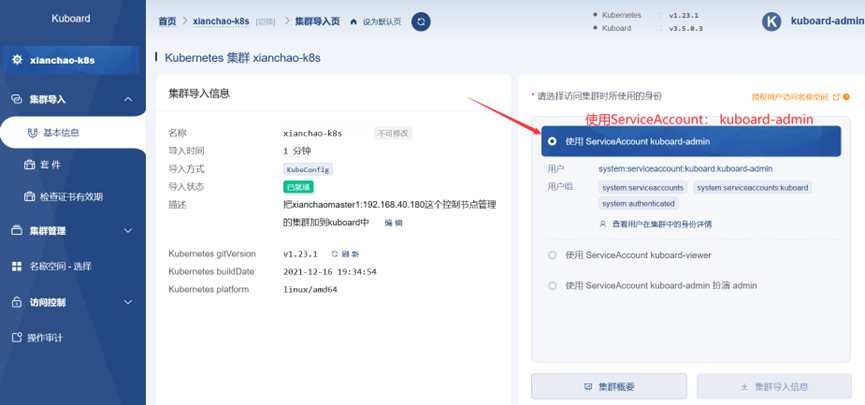Click the circular refresh icon in breadcrumb bar
The height and width of the screenshot is (405, 865).
pos(421,22)
